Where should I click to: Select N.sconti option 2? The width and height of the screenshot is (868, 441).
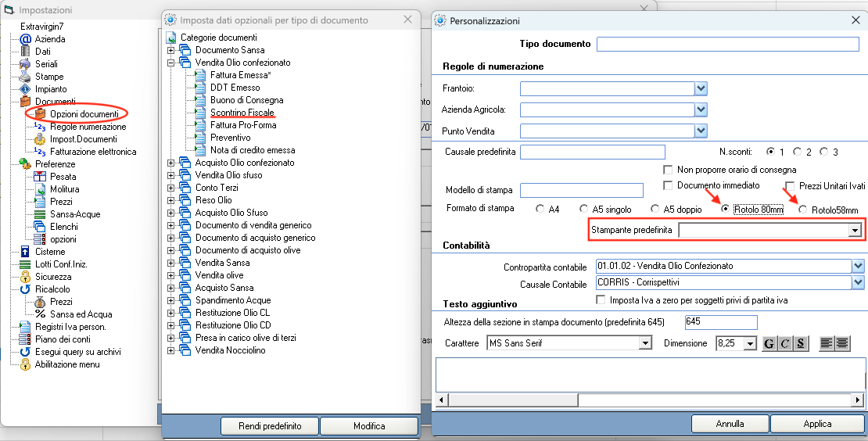[797, 151]
